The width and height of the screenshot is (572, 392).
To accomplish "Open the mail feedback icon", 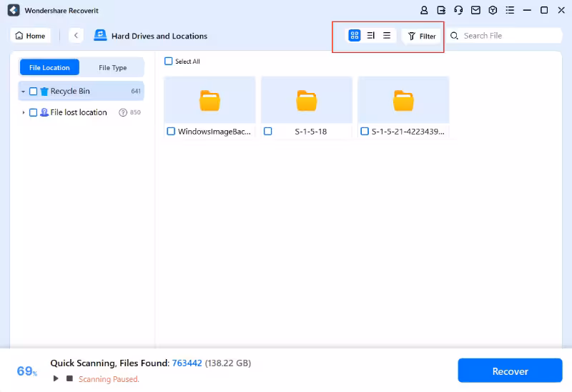I will [475, 10].
